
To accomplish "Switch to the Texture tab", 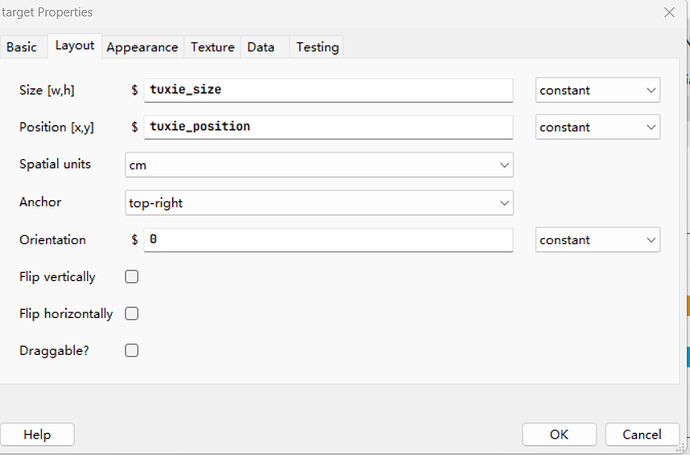I will pyautogui.click(x=212, y=47).
